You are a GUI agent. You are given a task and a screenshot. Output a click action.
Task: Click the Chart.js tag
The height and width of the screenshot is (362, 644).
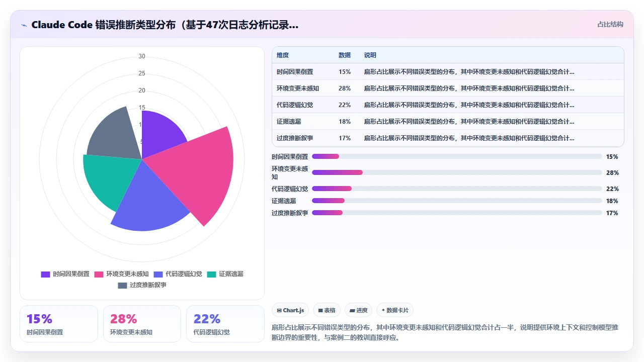[290, 310]
